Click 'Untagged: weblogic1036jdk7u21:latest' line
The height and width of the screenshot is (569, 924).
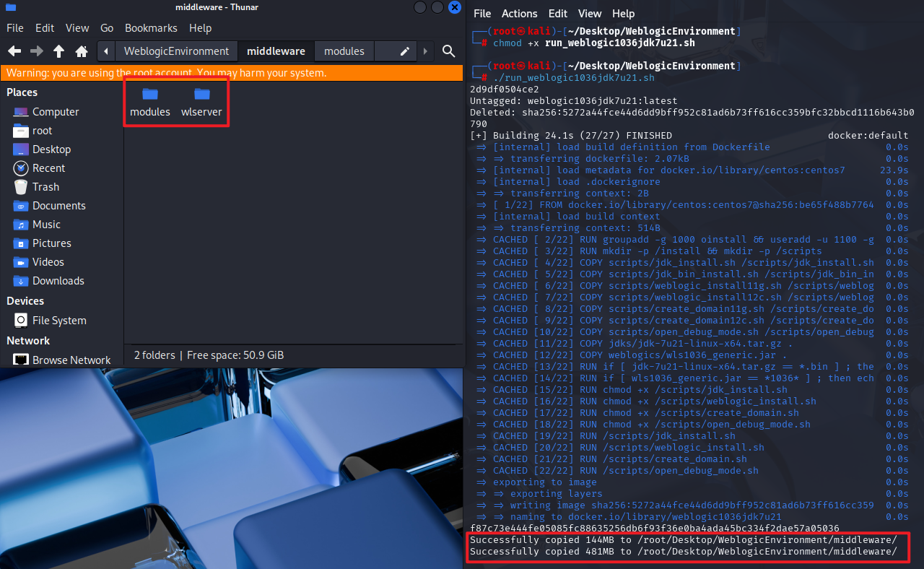pos(574,100)
